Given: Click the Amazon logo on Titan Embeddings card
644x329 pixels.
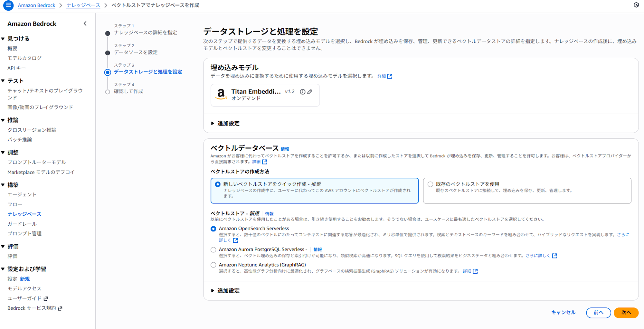Looking at the screenshot, I should 221,94.
